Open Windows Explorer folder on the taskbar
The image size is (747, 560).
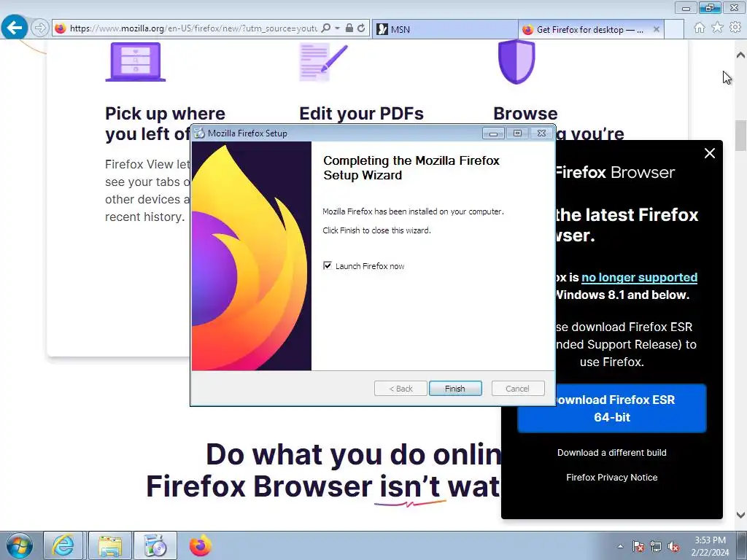coord(110,545)
